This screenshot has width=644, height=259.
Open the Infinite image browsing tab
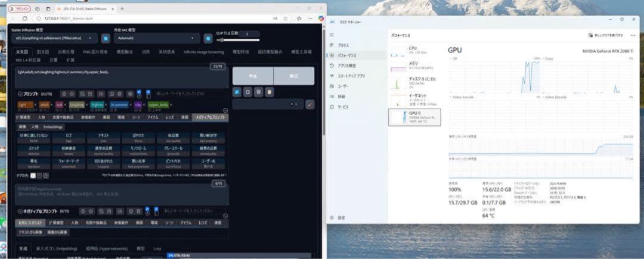[x=204, y=52]
